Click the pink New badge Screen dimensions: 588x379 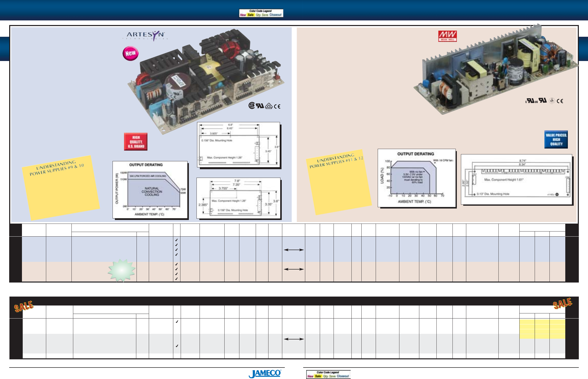click(x=130, y=53)
